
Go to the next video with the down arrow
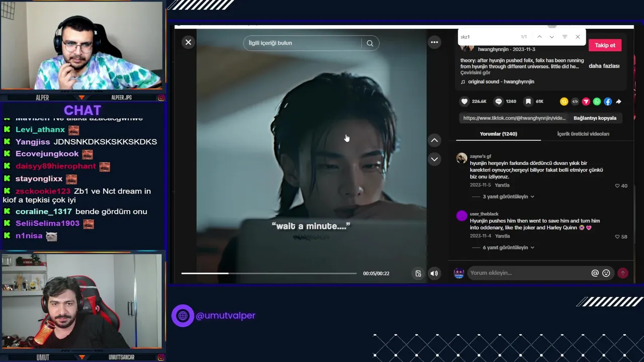(x=434, y=159)
